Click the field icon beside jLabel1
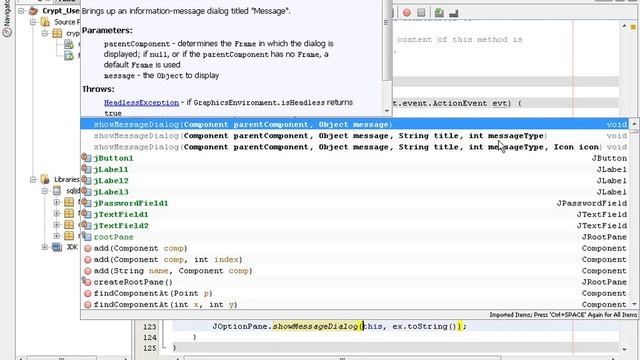The width and height of the screenshot is (640, 360). 87,169
